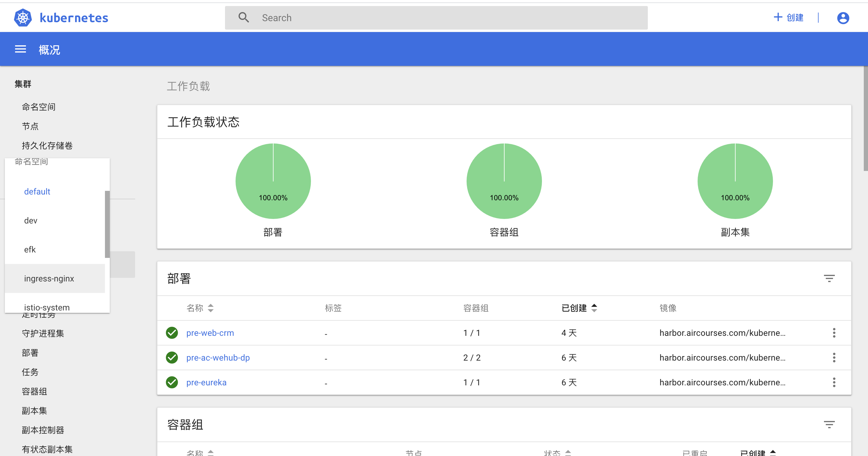Click the 创建 button

coord(788,18)
